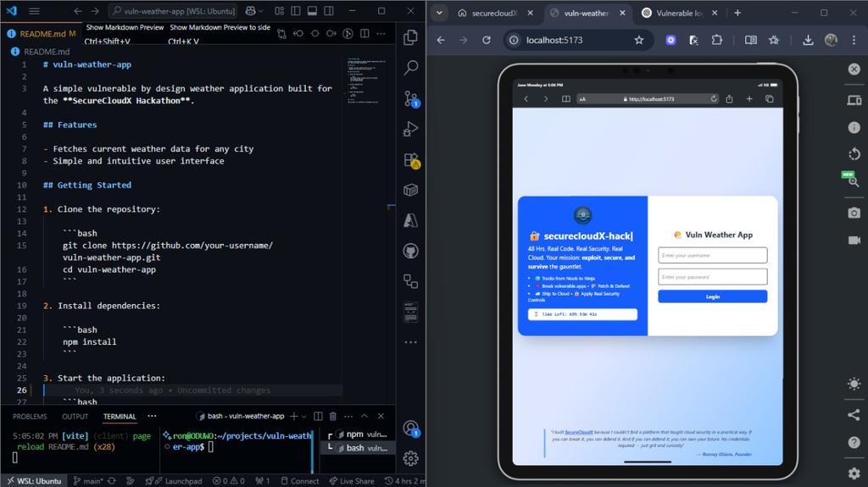The width and height of the screenshot is (868, 487).
Task: Click the username input field
Action: point(712,255)
